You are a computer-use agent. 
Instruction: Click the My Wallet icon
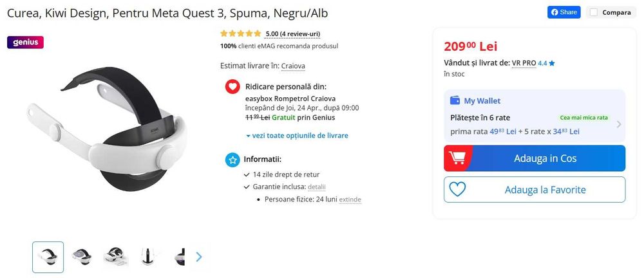click(x=455, y=100)
